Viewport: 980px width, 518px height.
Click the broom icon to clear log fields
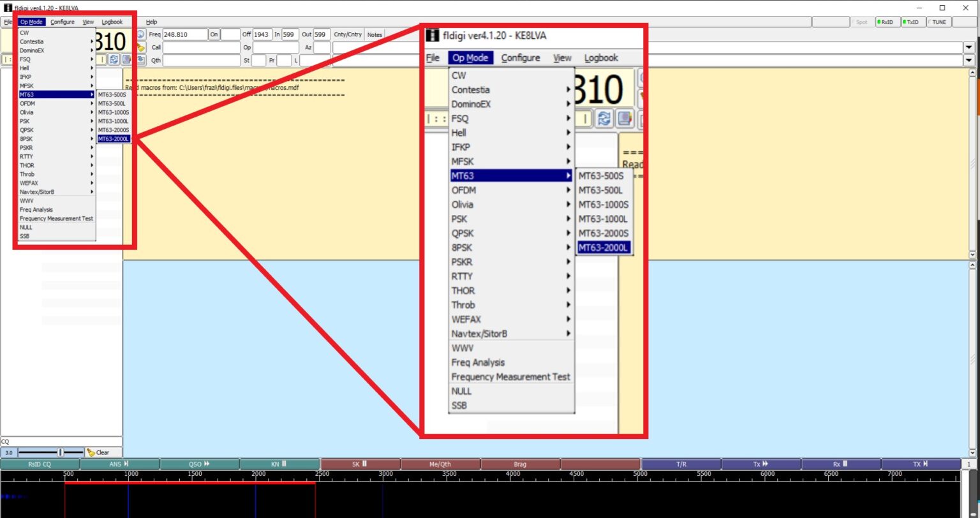point(140,47)
